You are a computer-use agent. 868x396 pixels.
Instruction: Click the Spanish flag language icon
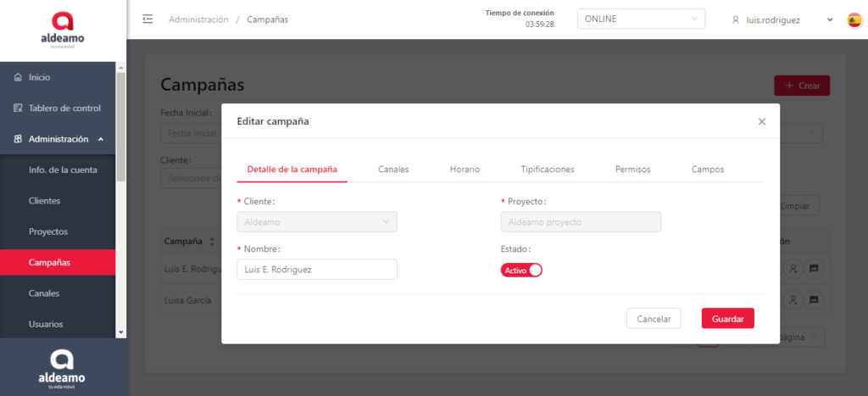(x=854, y=20)
